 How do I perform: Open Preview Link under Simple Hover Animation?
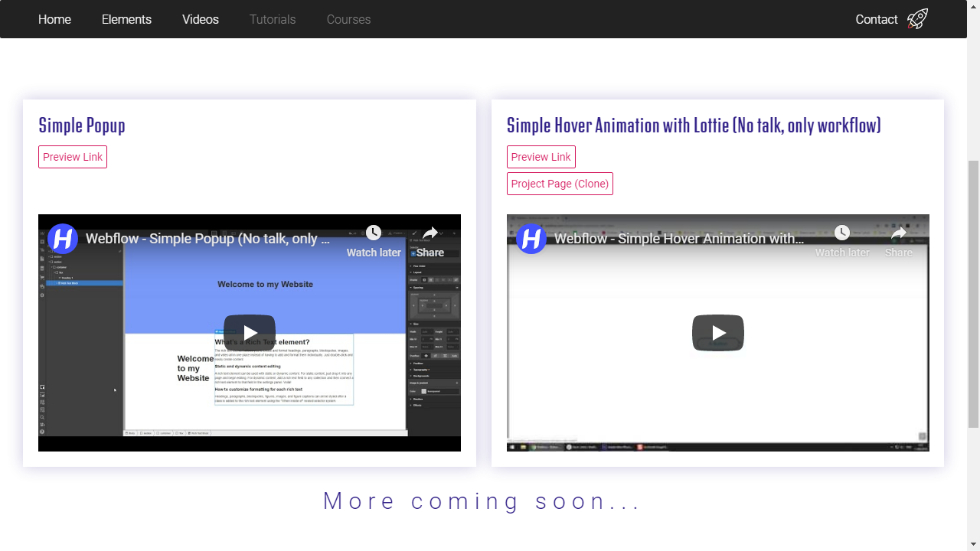point(541,157)
